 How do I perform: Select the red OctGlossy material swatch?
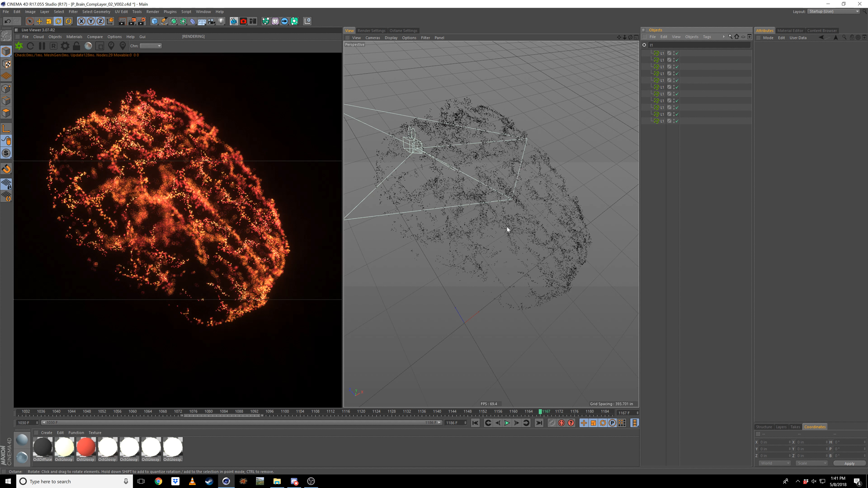click(x=85, y=447)
